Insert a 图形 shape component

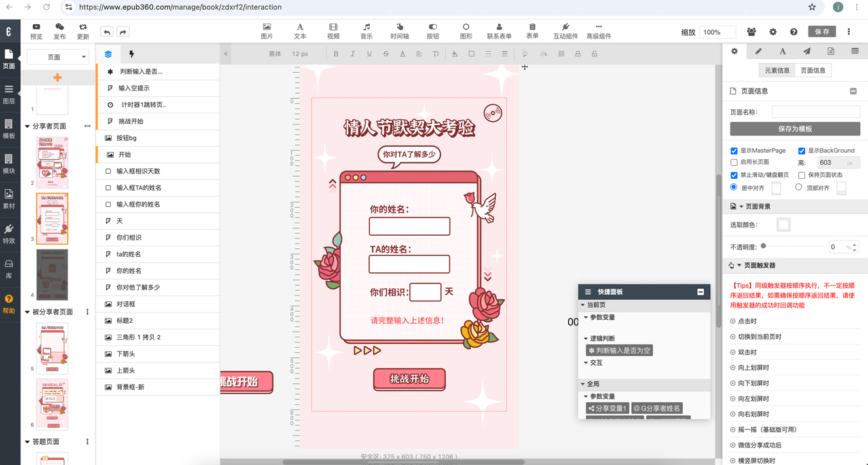(x=466, y=31)
